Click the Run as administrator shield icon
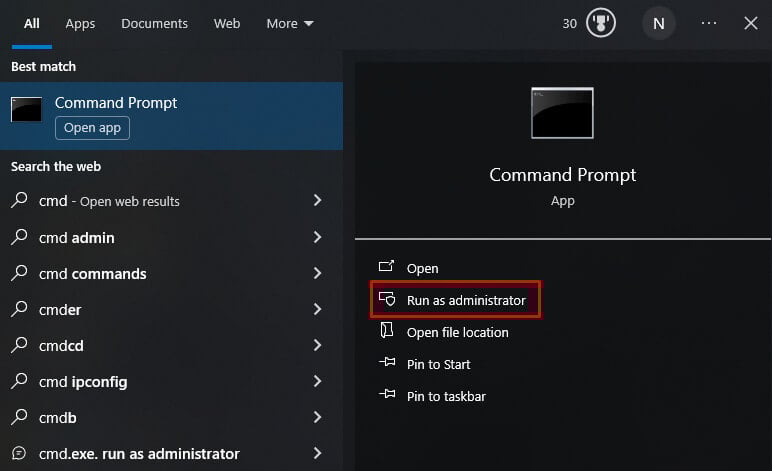The height and width of the screenshot is (471, 772). point(386,300)
